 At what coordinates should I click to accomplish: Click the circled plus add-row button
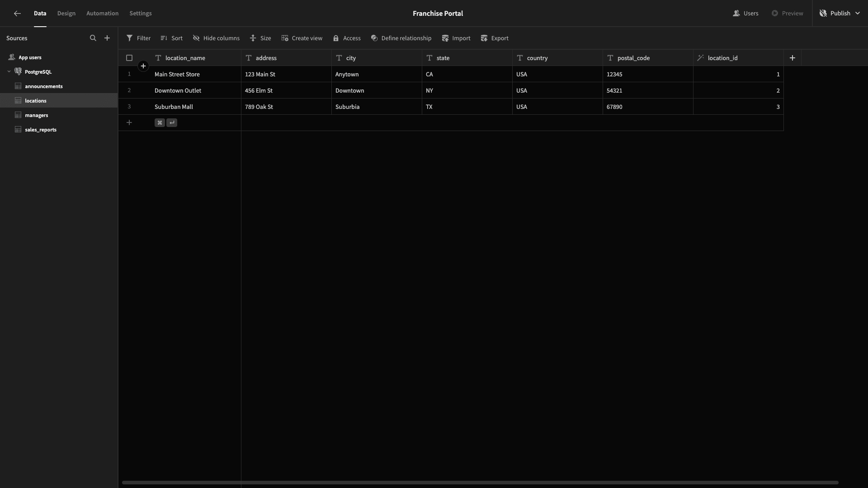pyautogui.click(x=143, y=66)
